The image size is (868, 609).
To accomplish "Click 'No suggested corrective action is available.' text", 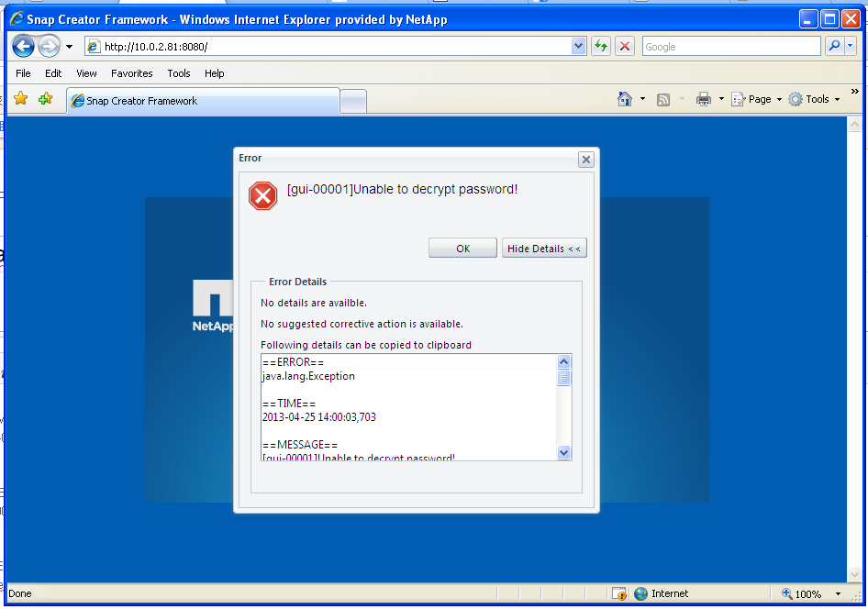I will coord(362,324).
